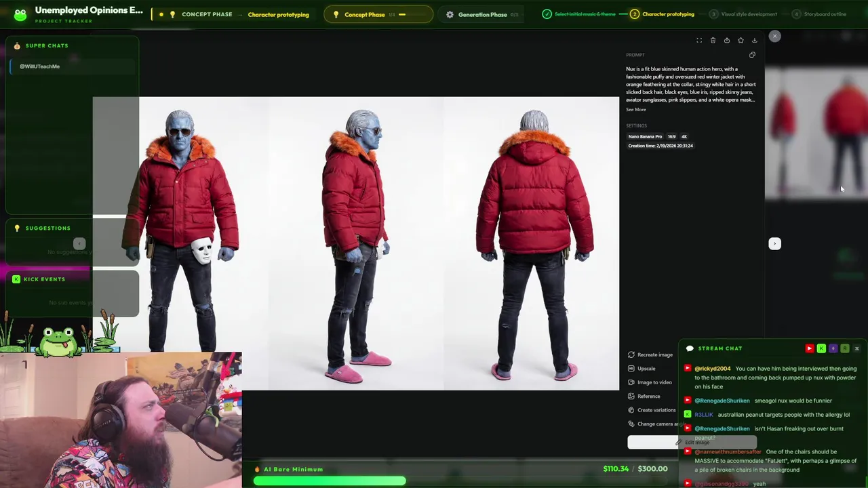868x488 pixels.
Task: Select @WillUTeachMe super chat entry
Action: pos(73,66)
